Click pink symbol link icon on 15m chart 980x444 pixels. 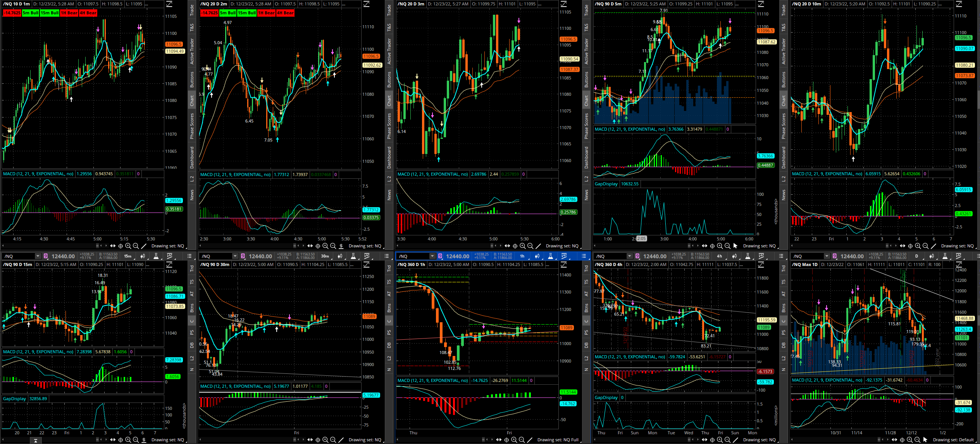coord(46,256)
